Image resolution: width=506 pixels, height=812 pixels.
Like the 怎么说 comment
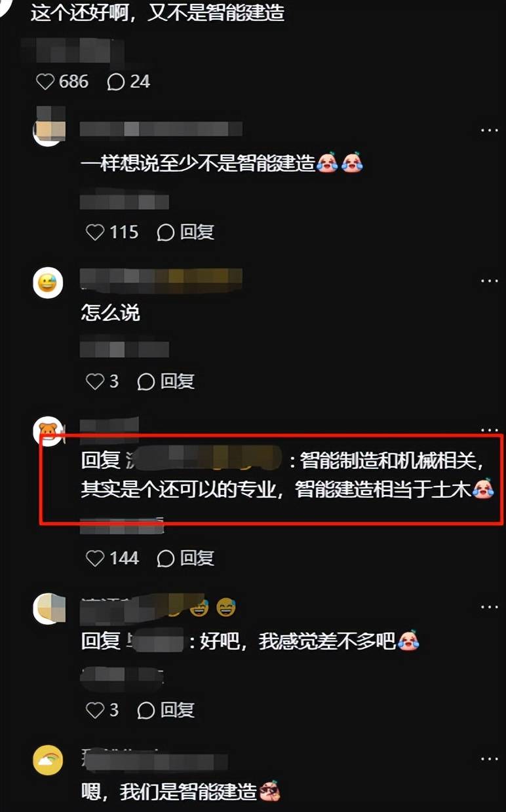click(102, 381)
